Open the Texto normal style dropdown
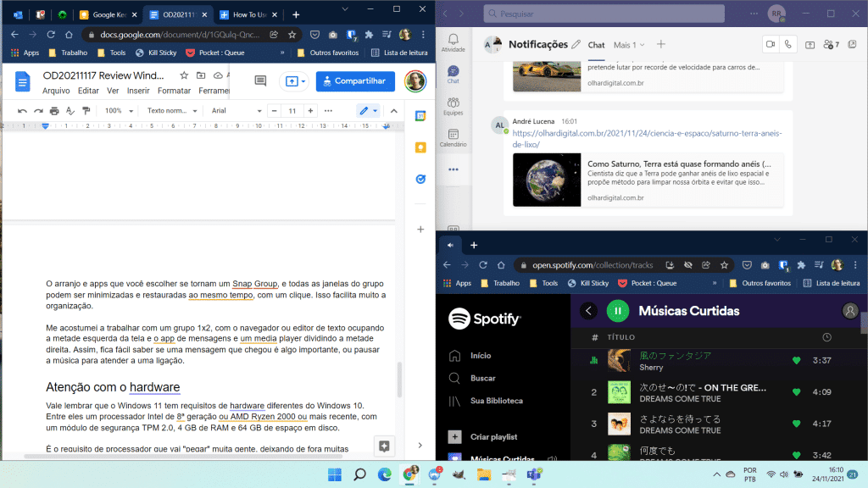This screenshot has width=868, height=488. (x=171, y=111)
